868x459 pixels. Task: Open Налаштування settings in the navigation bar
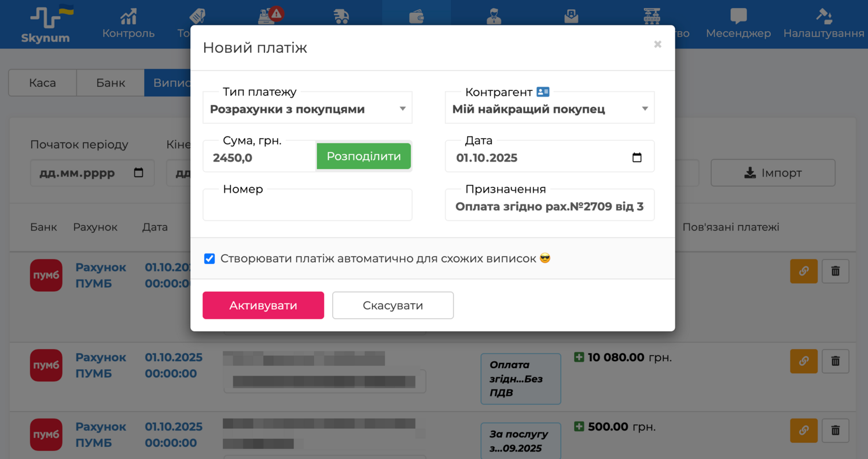[x=823, y=24]
